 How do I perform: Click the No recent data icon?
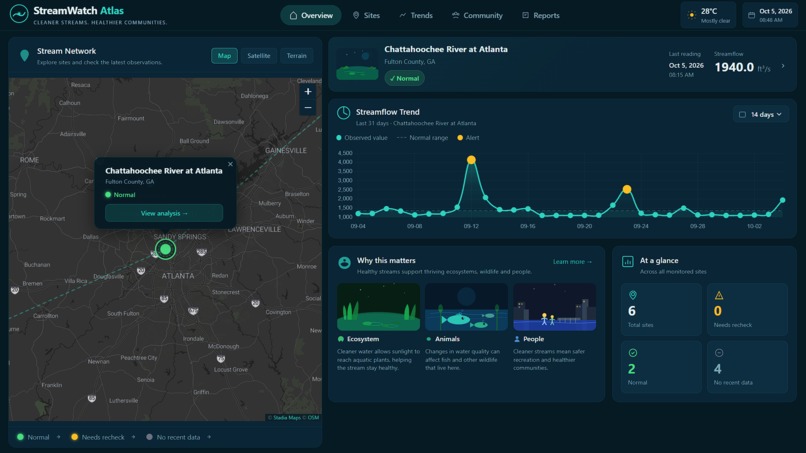(x=719, y=353)
